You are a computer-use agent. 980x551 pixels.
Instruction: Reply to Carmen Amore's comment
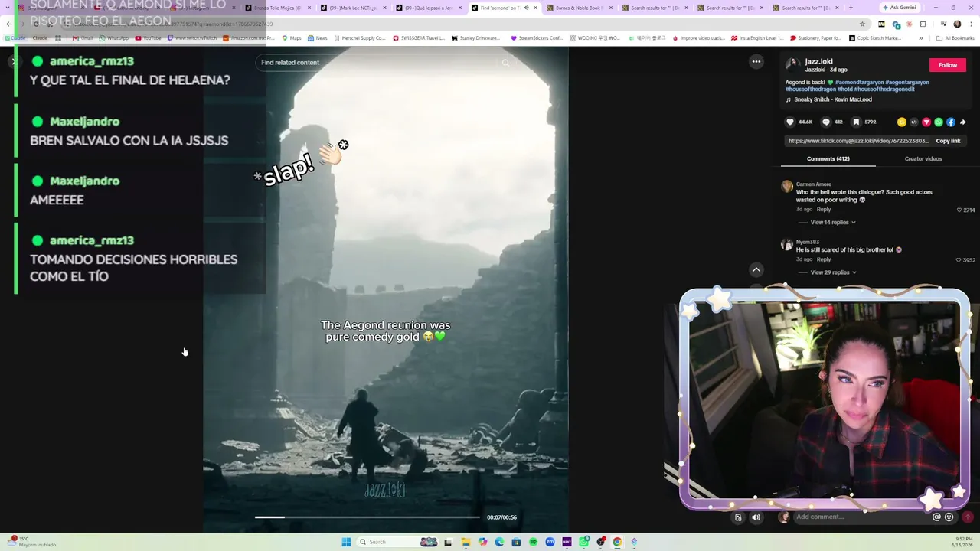click(x=824, y=209)
